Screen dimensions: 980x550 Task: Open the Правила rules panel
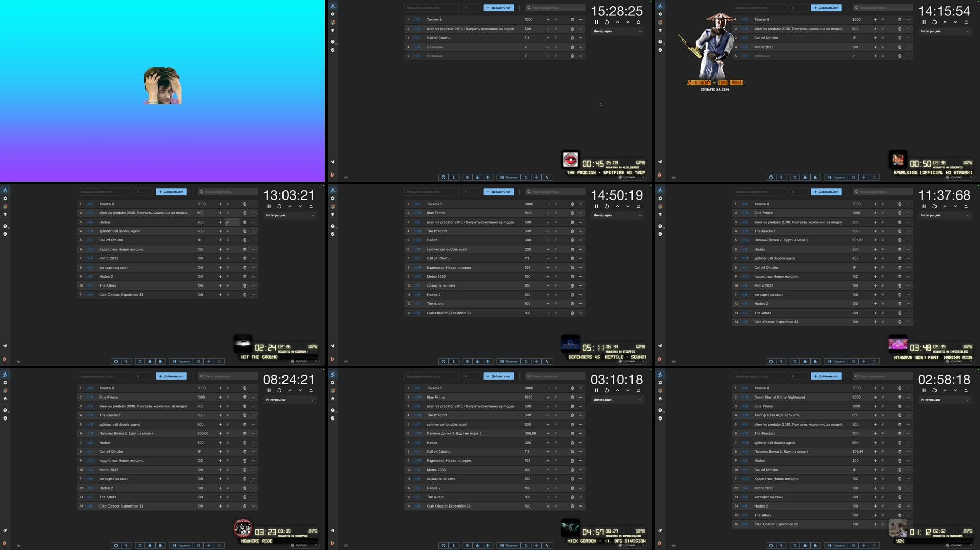[182, 361]
